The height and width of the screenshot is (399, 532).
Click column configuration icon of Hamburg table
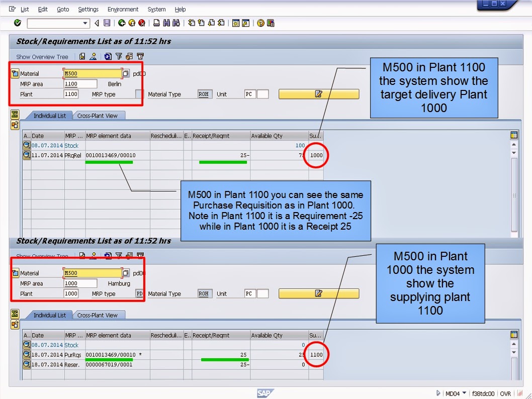(514, 335)
